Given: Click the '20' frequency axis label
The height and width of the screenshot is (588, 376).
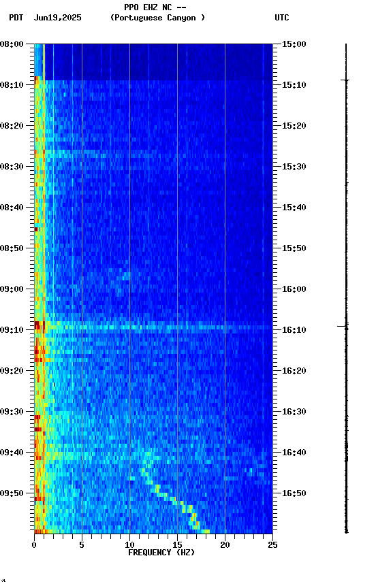Looking at the screenshot, I should [x=225, y=545].
